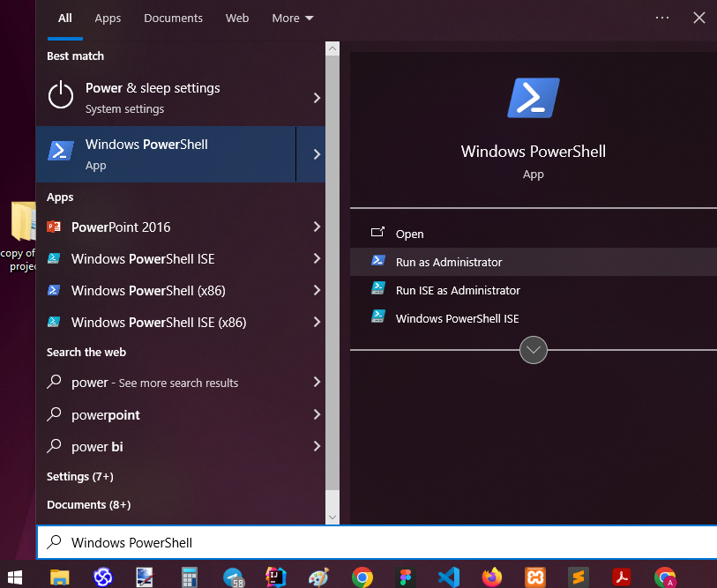
Task: Click the Open action icon
Action: coord(377,232)
